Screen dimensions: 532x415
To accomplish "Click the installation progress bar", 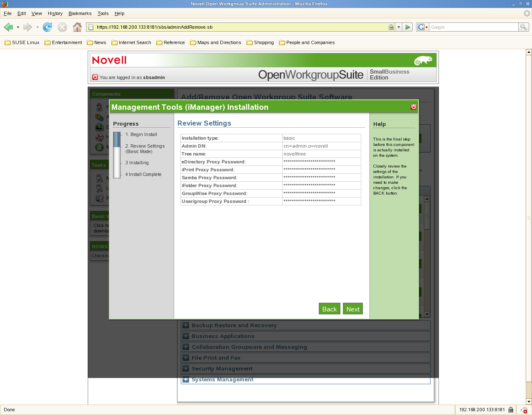I will (x=117, y=155).
